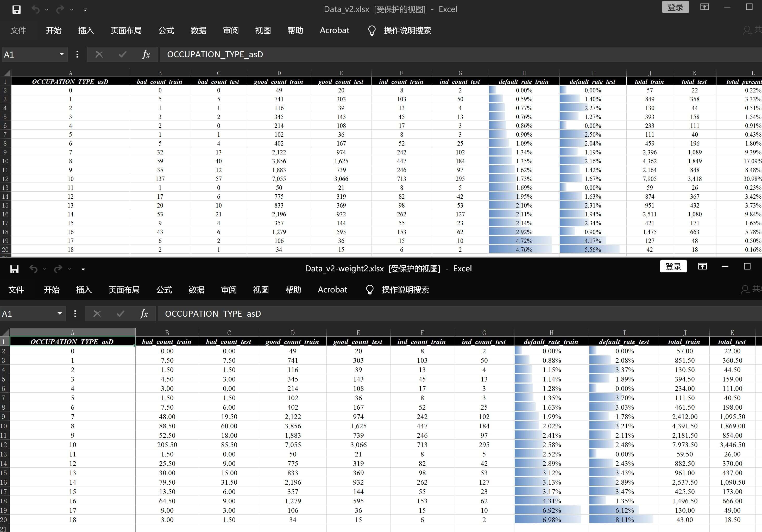Screen dimensions: 762x532
Task: Click 登录 button in Data_v2-weight2 window
Action: [673, 266]
